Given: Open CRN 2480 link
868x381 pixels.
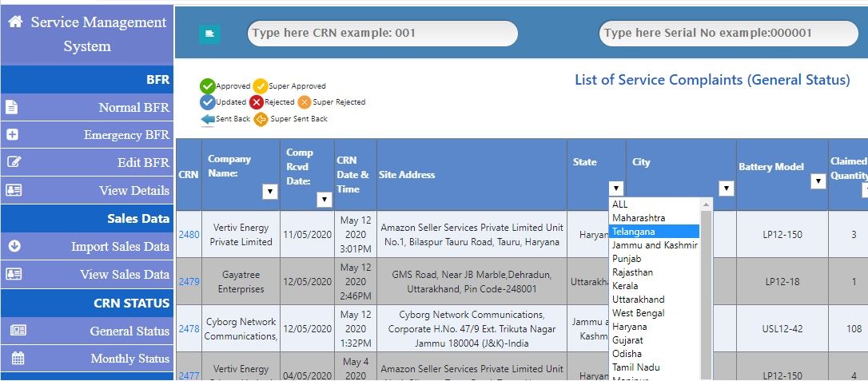Looking at the screenshot, I should pyautogui.click(x=189, y=235).
